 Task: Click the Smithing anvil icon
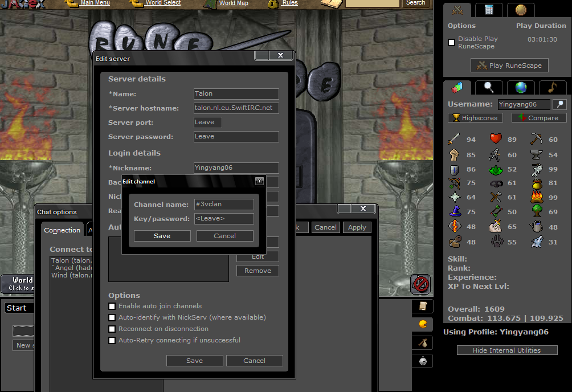(536, 155)
